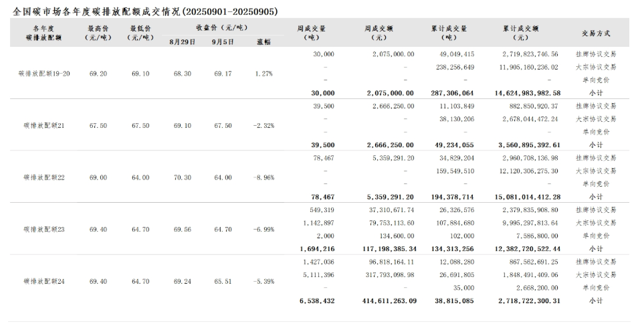Click the 9月5日 sub-header
The width and height of the screenshot is (644, 334).
coord(223,41)
